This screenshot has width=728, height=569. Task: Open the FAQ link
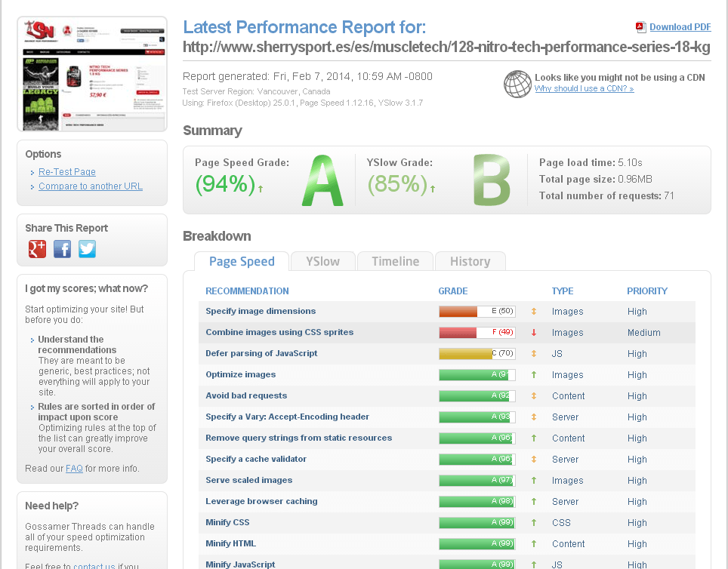point(74,469)
